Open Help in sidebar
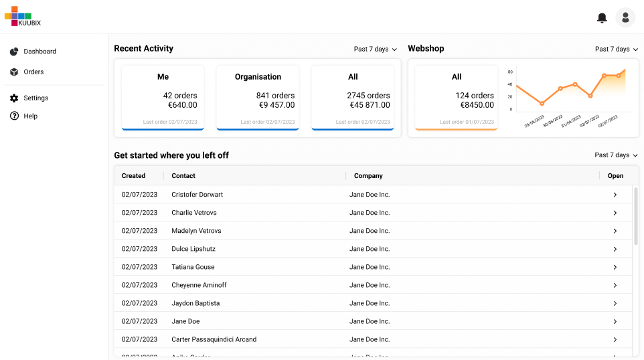Image resolution: width=644 pixels, height=360 pixels. point(30,116)
